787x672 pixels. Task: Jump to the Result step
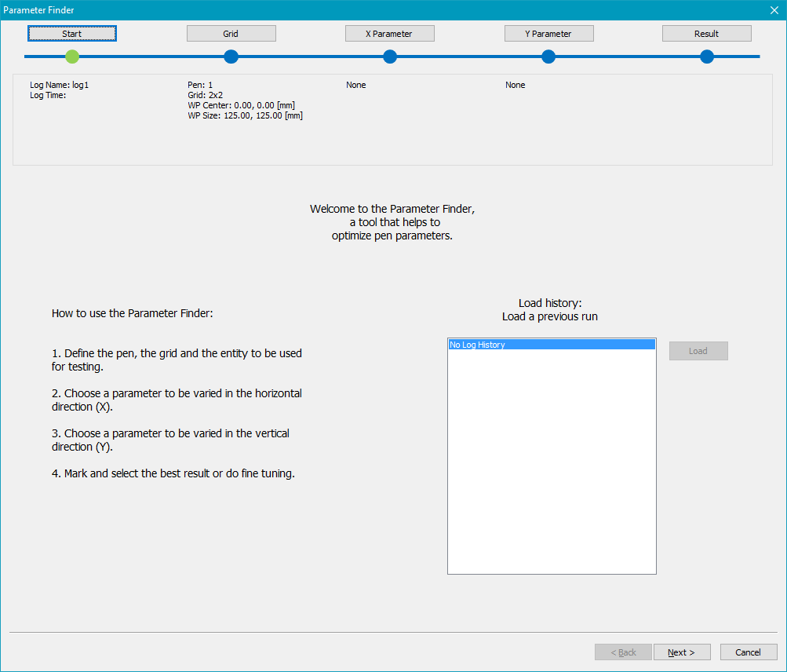tap(706, 34)
